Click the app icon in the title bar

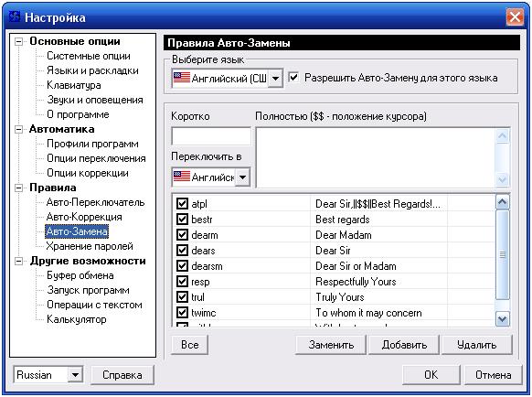pyautogui.click(x=15, y=16)
